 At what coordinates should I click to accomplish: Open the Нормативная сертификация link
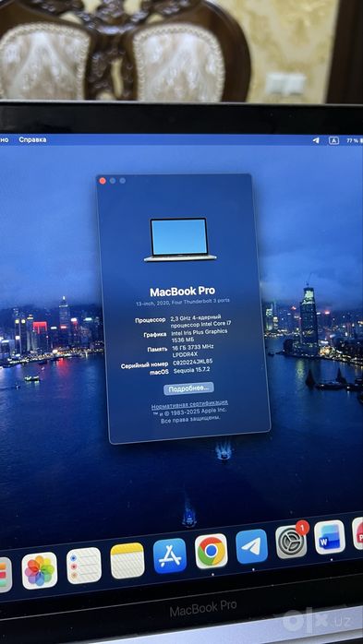pyautogui.click(x=189, y=404)
